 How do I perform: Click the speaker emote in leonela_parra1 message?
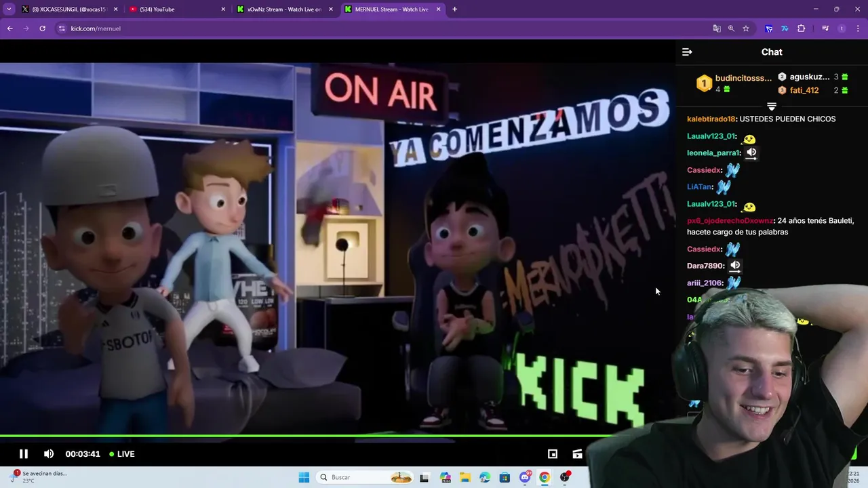coord(751,152)
